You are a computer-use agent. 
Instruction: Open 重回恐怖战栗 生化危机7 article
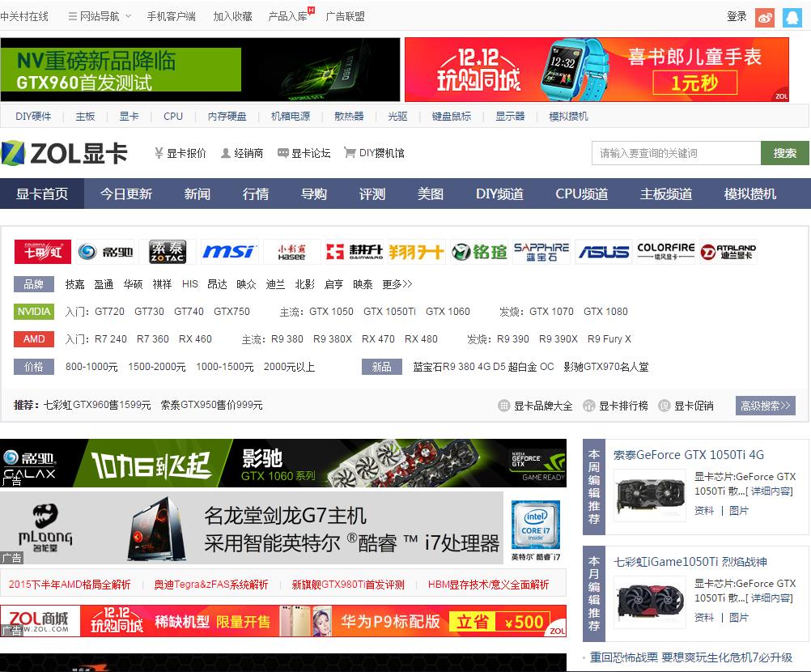691,657
